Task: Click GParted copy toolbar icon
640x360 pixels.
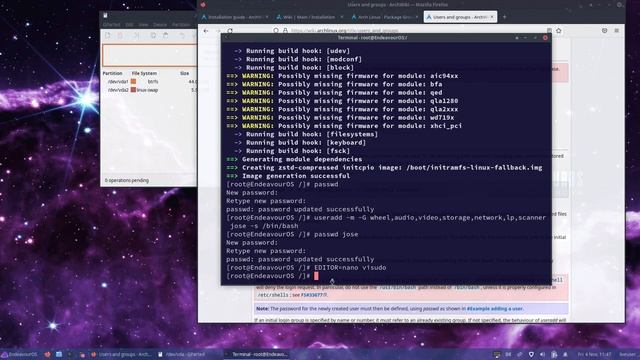Action: click(x=153, y=36)
